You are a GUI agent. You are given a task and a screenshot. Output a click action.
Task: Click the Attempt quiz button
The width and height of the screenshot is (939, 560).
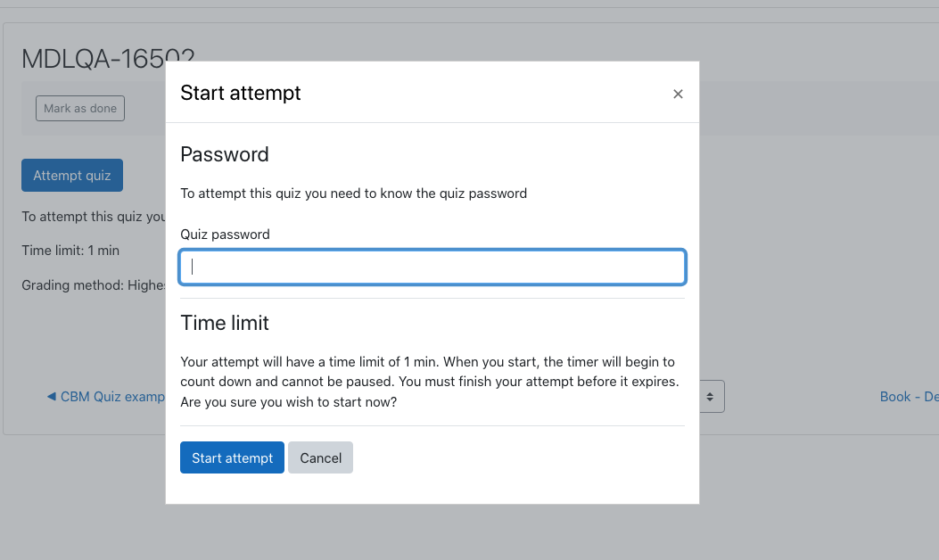click(72, 176)
